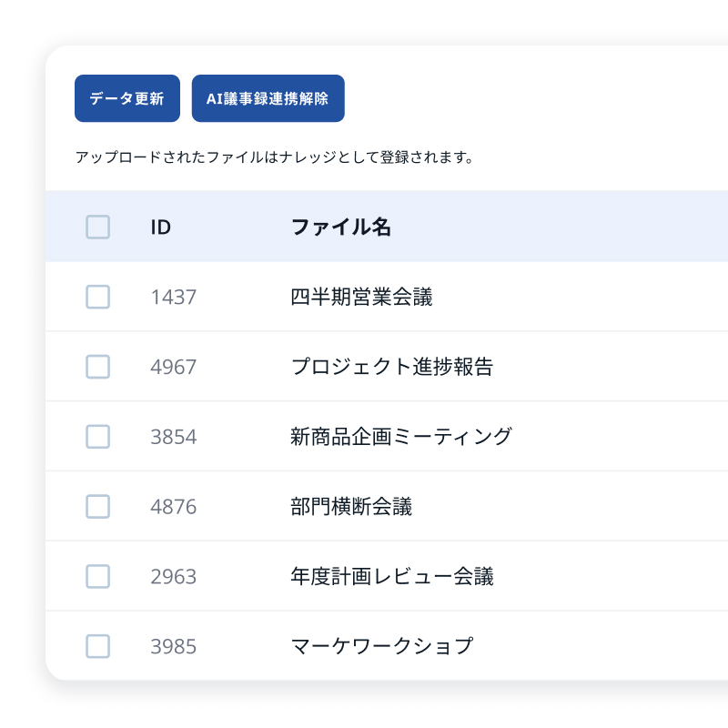Click the ファイル名 column header

340,227
